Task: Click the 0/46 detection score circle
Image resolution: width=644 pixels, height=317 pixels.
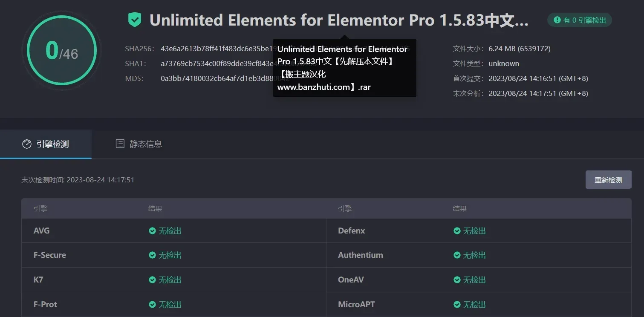Action: tap(62, 51)
